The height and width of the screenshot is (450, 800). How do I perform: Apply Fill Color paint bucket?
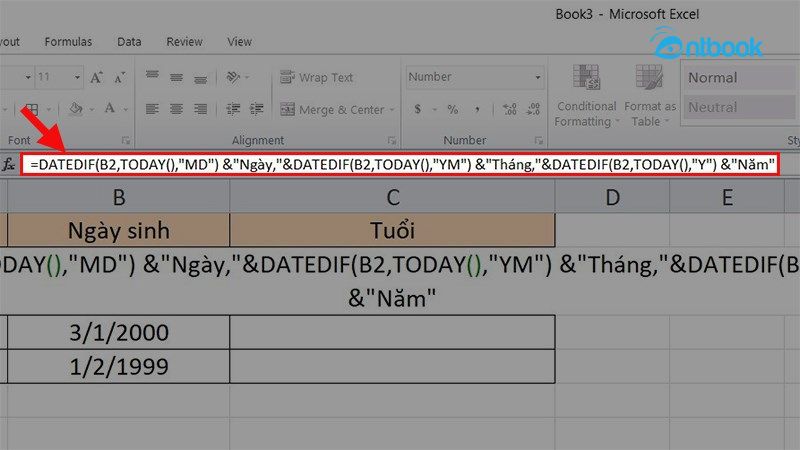coord(76,109)
